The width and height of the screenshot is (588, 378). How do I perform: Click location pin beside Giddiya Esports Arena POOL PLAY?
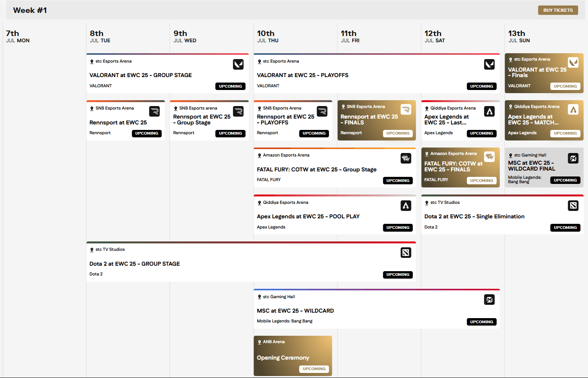pyautogui.click(x=259, y=203)
